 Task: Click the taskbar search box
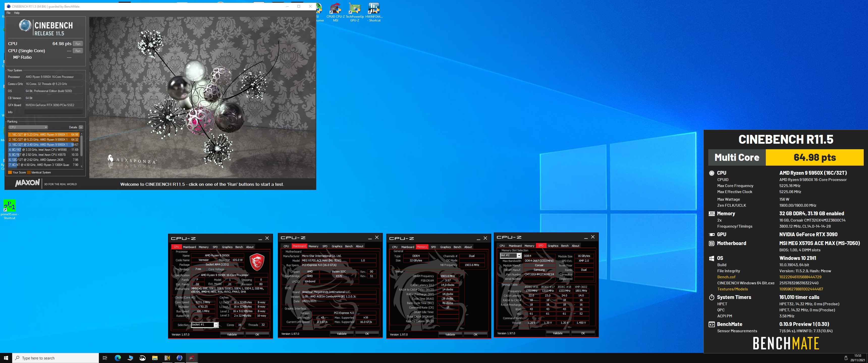point(56,358)
